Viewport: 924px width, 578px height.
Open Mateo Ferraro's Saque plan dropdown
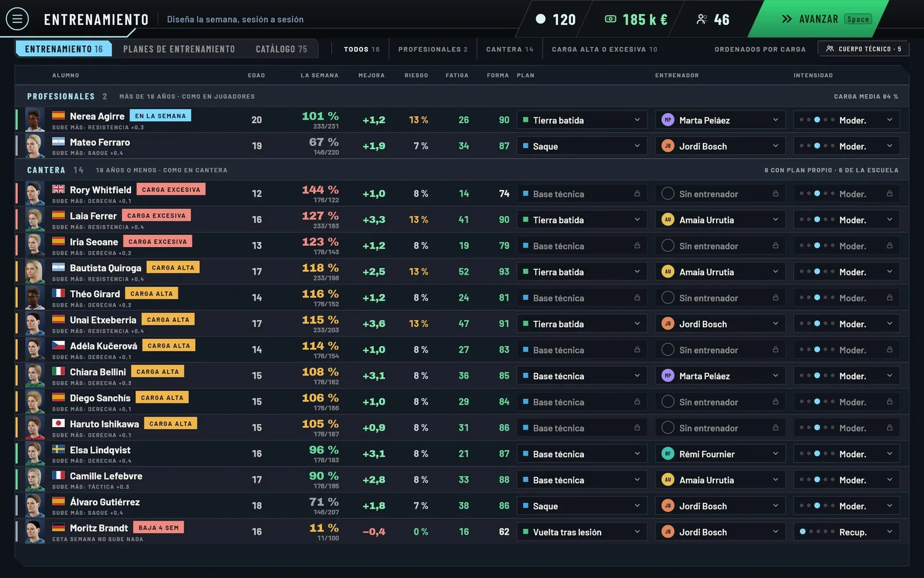point(582,146)
